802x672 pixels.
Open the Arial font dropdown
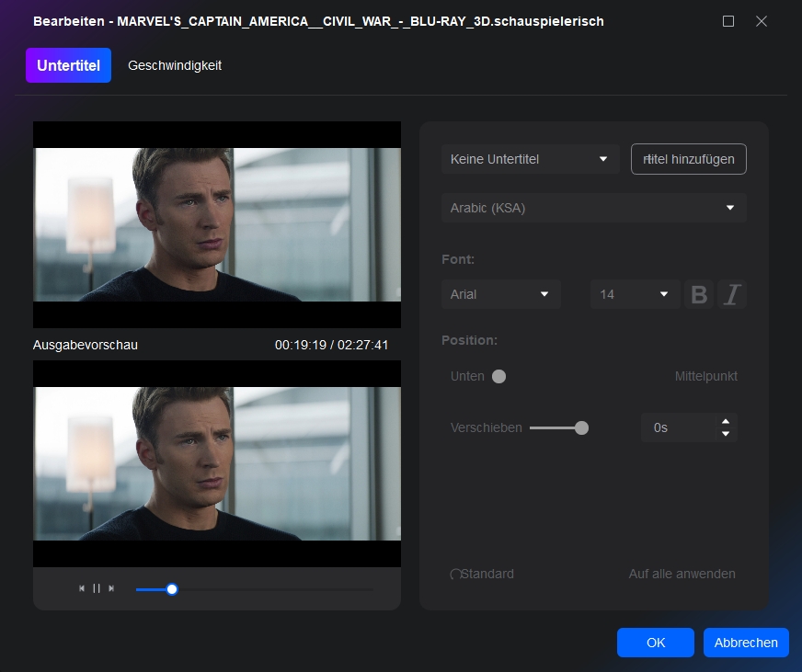click(x=501, y=294)
